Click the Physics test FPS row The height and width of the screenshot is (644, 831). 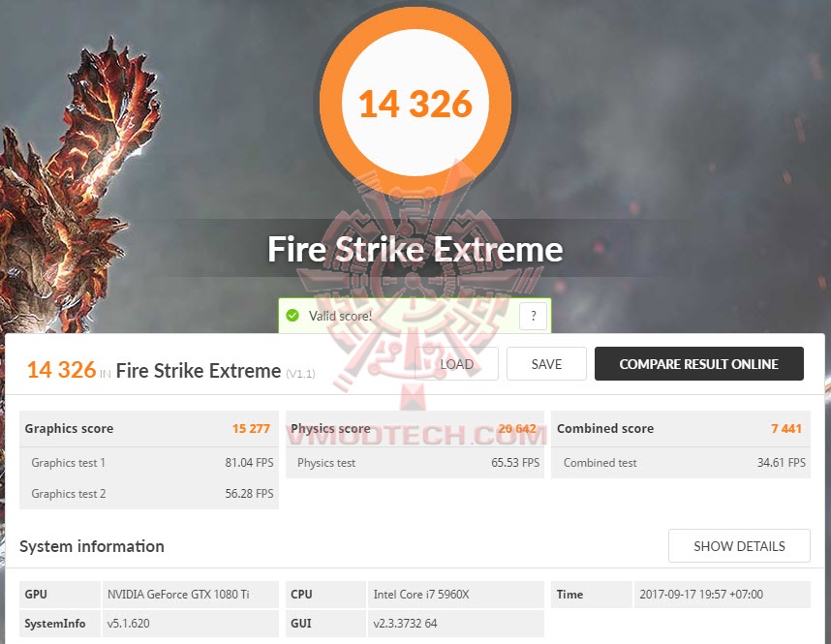click(415, 462)
